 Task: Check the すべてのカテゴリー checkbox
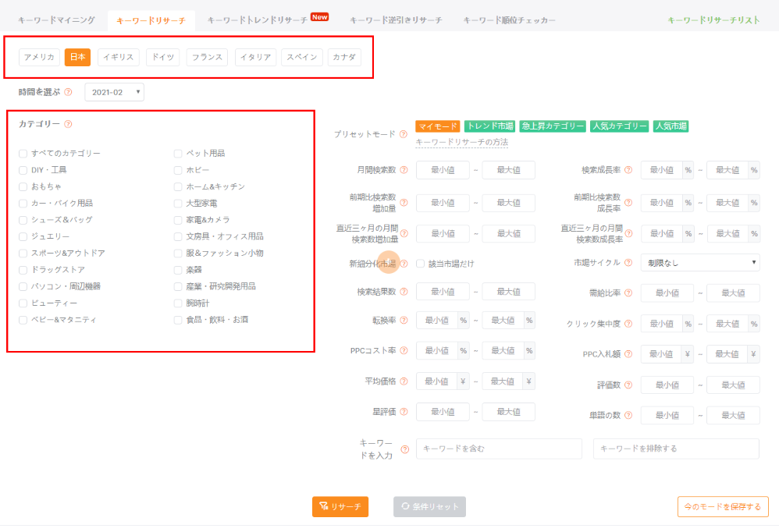[x=23, y=154]
